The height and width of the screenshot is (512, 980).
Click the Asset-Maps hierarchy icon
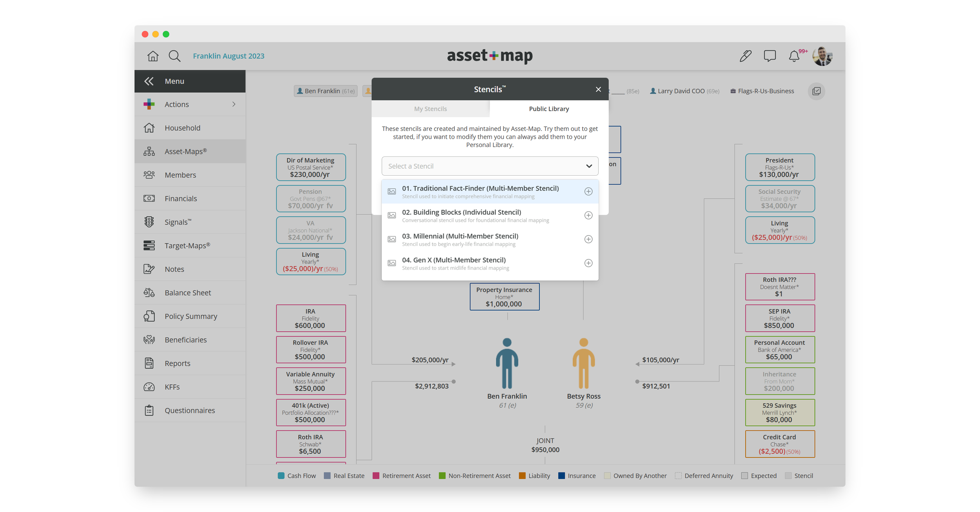point(149,151)
